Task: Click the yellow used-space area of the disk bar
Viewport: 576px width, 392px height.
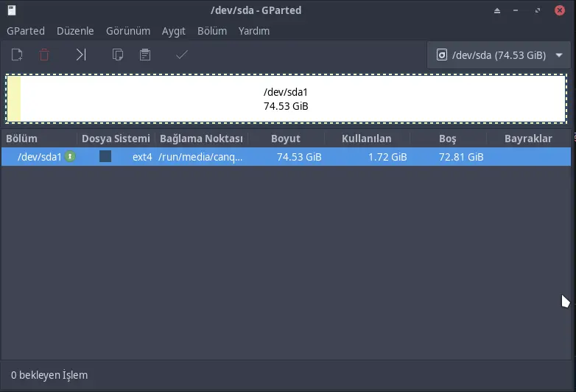Action: pyautogui.click(x=14, y=99)
